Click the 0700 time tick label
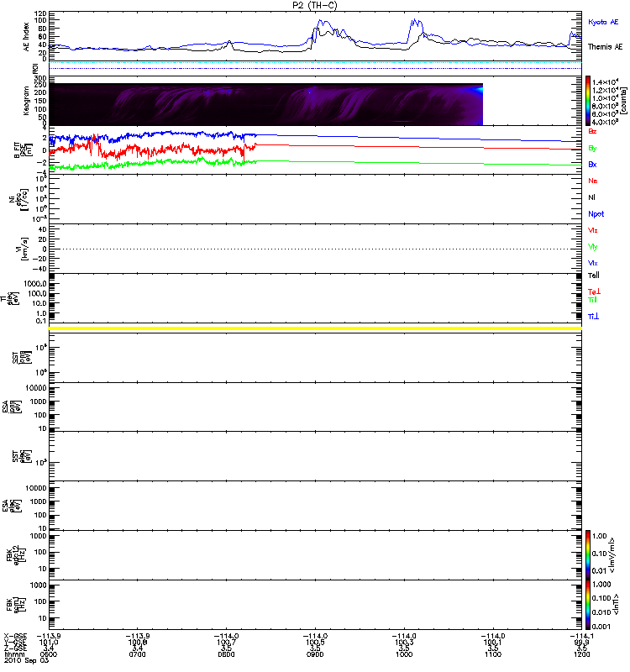Screen dimensions: 630x672 137,654
